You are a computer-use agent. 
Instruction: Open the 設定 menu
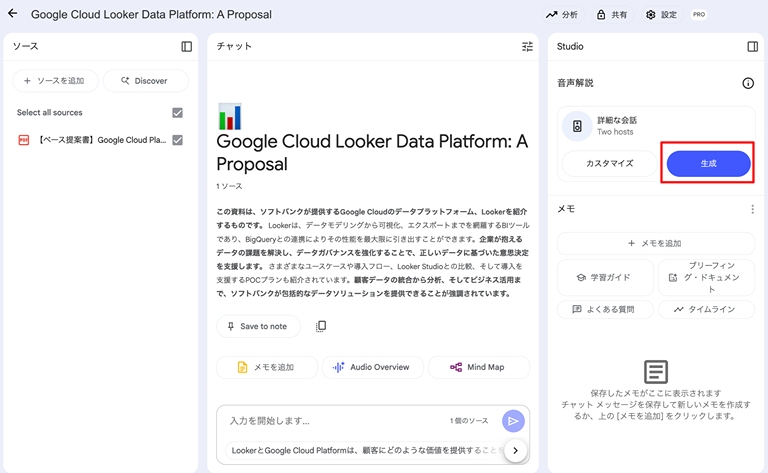661,15
